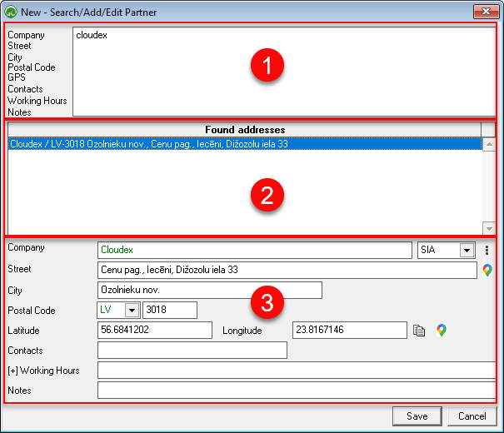Image resolution: width=504 pixels, height=433 pixels.
Task: Edit the Company field with Cloudex
Action: click(x=255, y=251)
